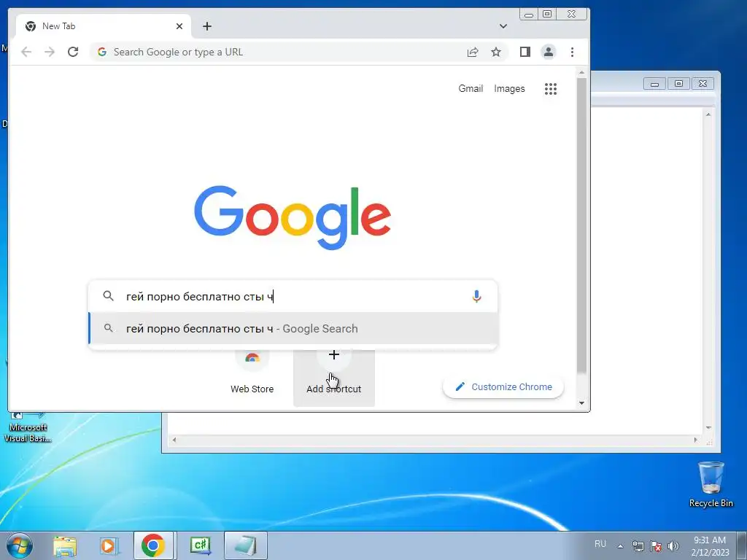Open the network tray icon

(638, 546)
